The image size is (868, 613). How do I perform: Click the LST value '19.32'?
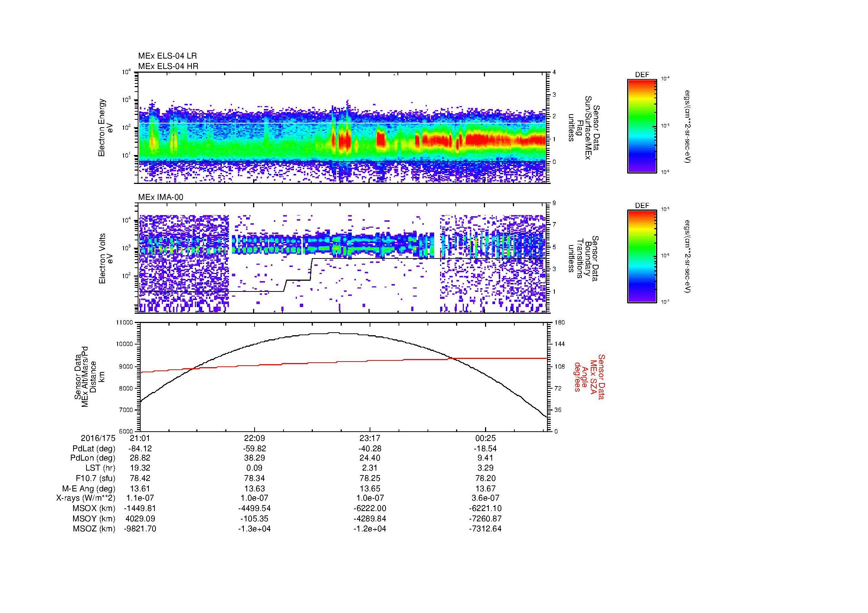click(x=140, y=468)
